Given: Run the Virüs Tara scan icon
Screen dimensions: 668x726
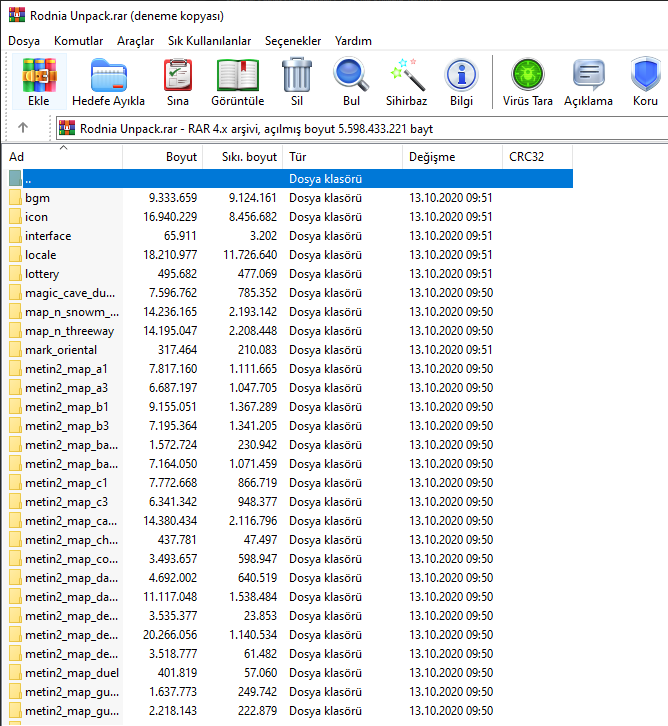Looking at the screenshot, I should (527, 74).
